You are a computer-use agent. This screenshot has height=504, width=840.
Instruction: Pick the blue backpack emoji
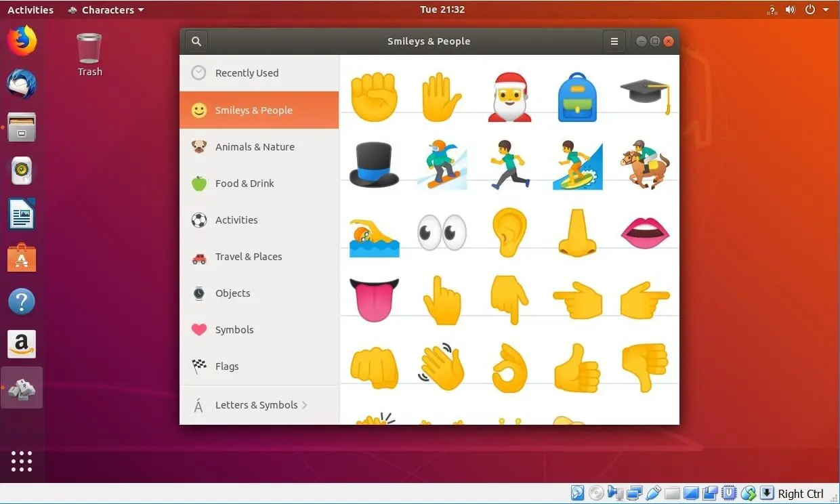click(x=577, y=98)
